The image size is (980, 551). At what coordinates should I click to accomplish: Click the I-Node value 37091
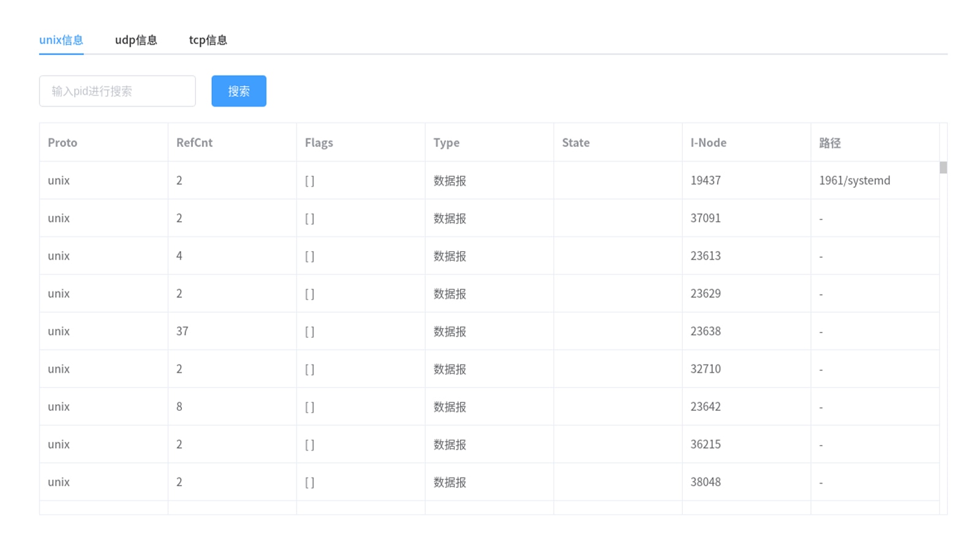click(x=706, y=218)
